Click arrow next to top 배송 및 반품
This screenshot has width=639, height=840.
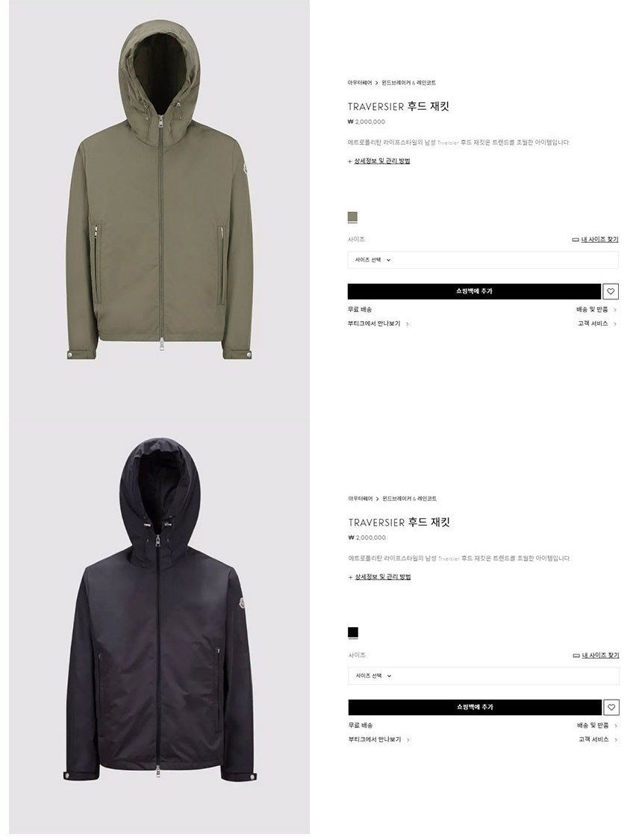point(615,310)
